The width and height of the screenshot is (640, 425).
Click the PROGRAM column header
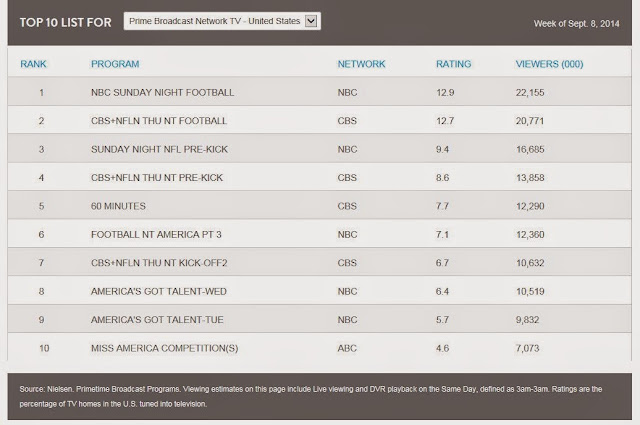coord(115,64)
